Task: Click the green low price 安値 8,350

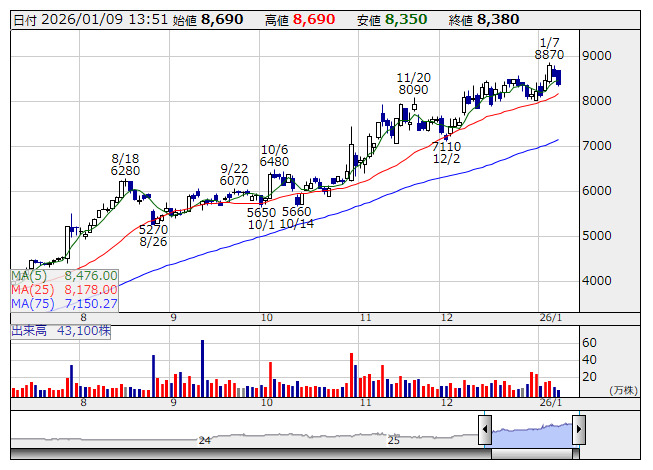Action: tap(392, 20)
